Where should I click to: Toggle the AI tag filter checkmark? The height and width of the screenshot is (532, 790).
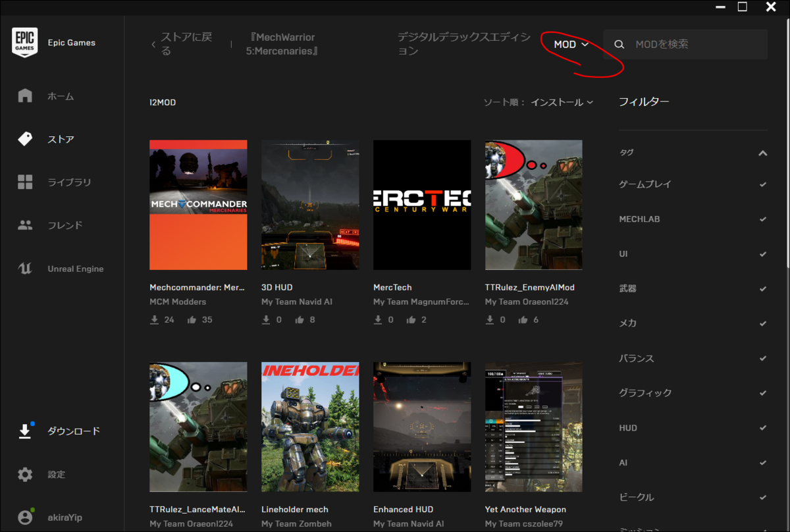tap(763, 463)
